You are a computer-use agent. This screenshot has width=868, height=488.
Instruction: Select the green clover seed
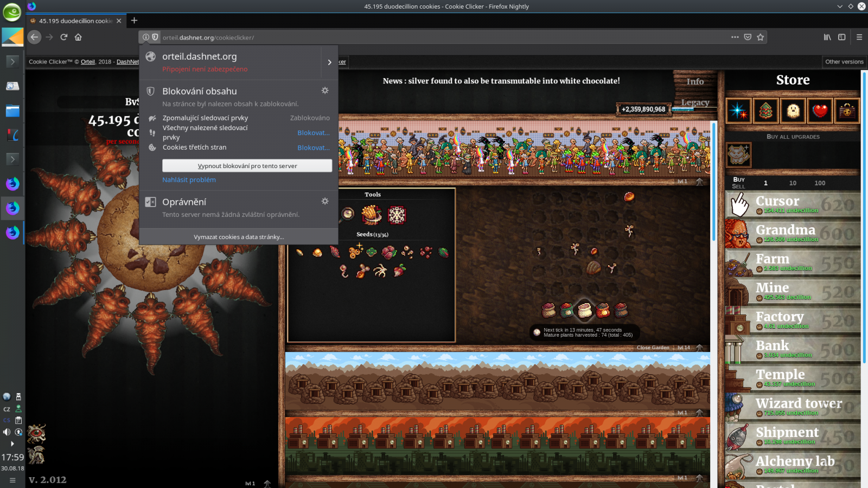point(372,252)
